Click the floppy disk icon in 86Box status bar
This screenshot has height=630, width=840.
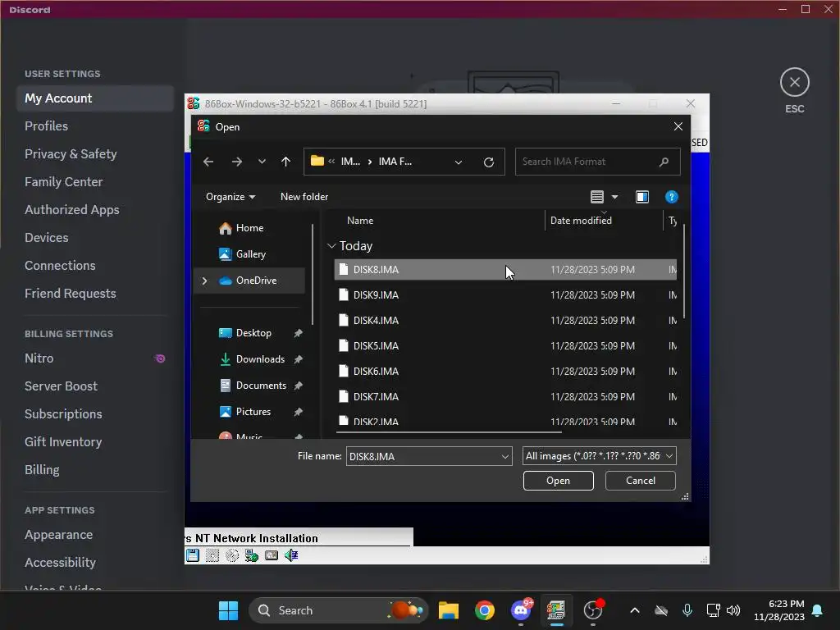point(192,555)
